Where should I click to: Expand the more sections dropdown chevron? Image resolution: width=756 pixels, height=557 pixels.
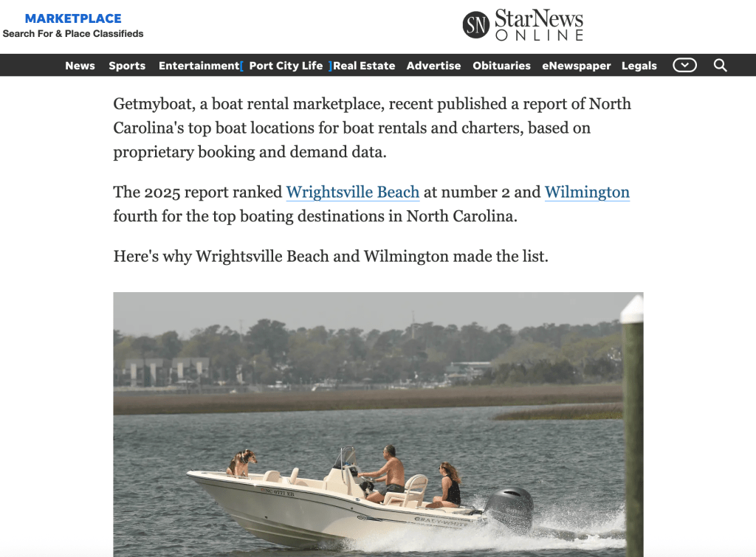click(x=684, y=65)
